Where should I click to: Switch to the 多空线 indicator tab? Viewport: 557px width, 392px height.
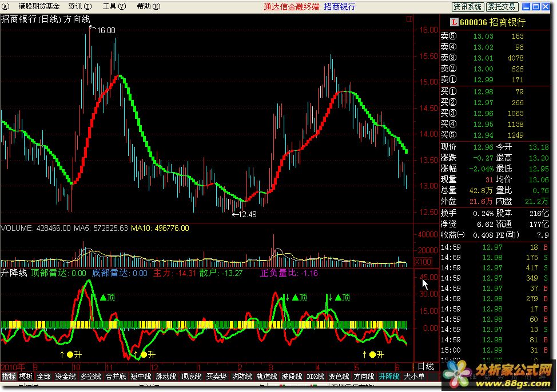click(90, 376)
